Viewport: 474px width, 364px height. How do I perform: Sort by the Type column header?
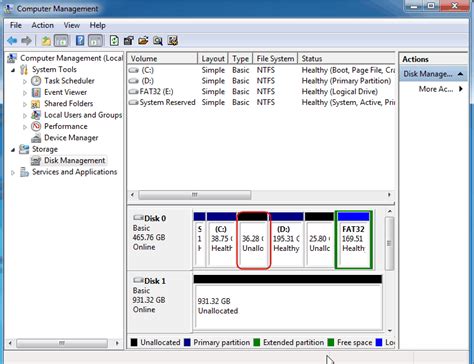(x=240, y=59)
